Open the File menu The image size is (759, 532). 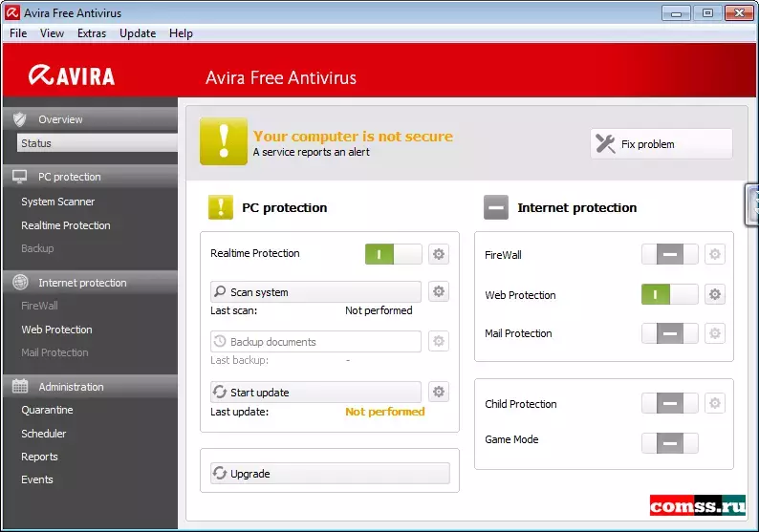pyautogui.click(x=18, y=33)
